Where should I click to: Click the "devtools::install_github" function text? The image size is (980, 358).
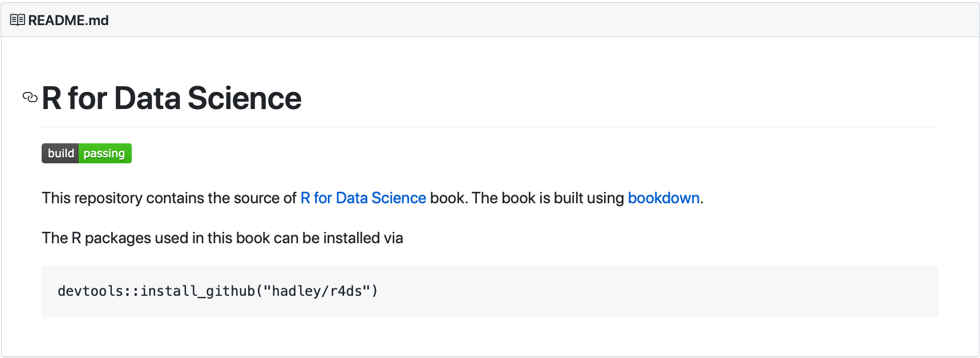pos(156,291)
